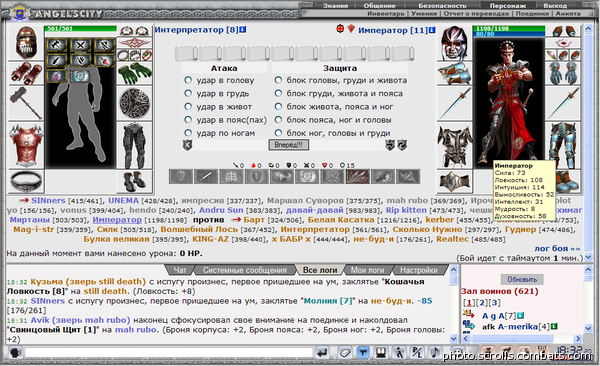The image size is (600, 366).
Task: Click the "Обновить" button
Action: (522, 279)
